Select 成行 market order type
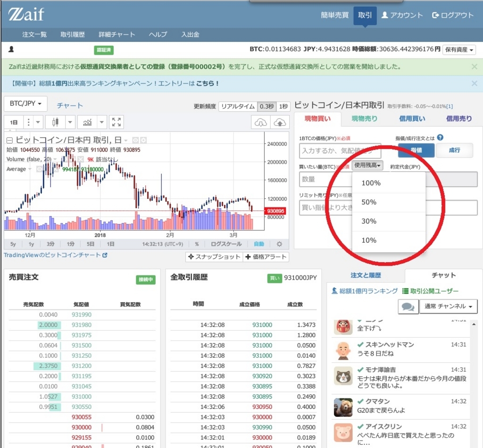The width and height of the screenshot is (483, 448). coord(454,150)
